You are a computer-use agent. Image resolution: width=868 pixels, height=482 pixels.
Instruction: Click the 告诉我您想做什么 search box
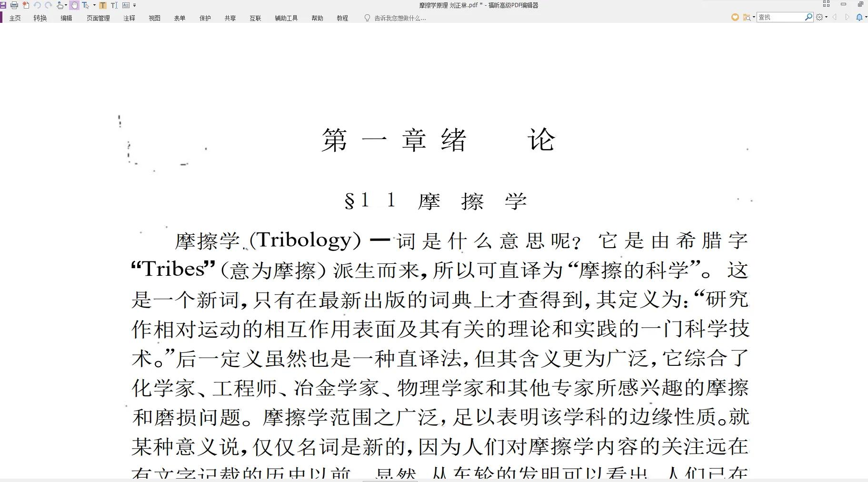click(x=395, y=18)
